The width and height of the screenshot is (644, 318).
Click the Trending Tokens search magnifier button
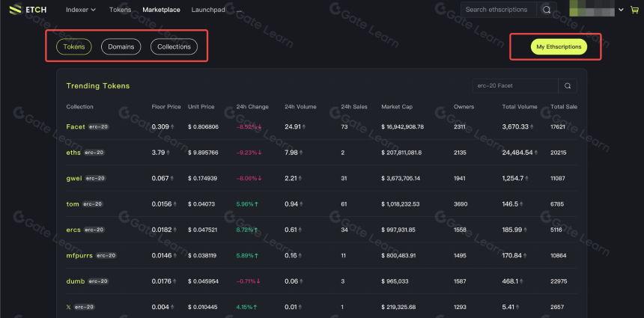click(x=567, y=86)
